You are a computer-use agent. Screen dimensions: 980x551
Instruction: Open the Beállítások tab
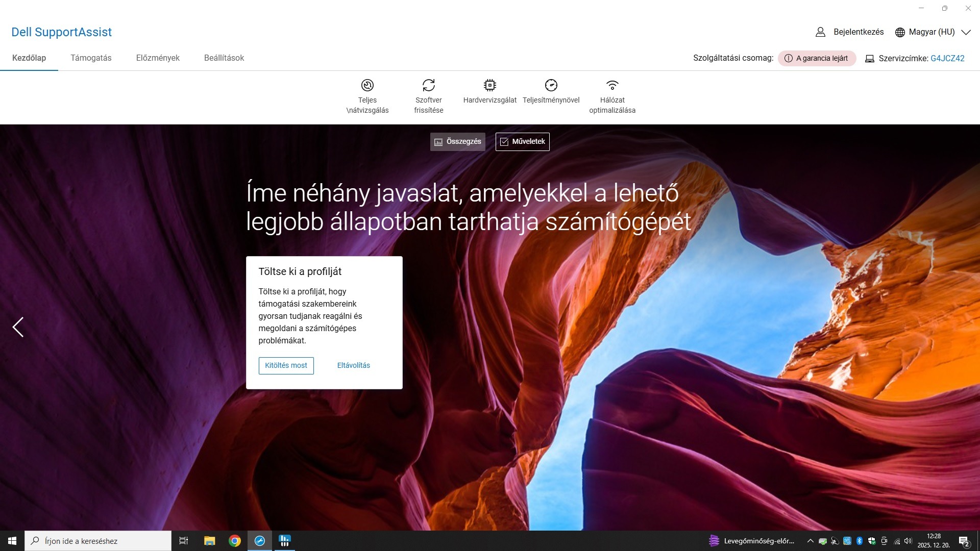click(224, 58)
